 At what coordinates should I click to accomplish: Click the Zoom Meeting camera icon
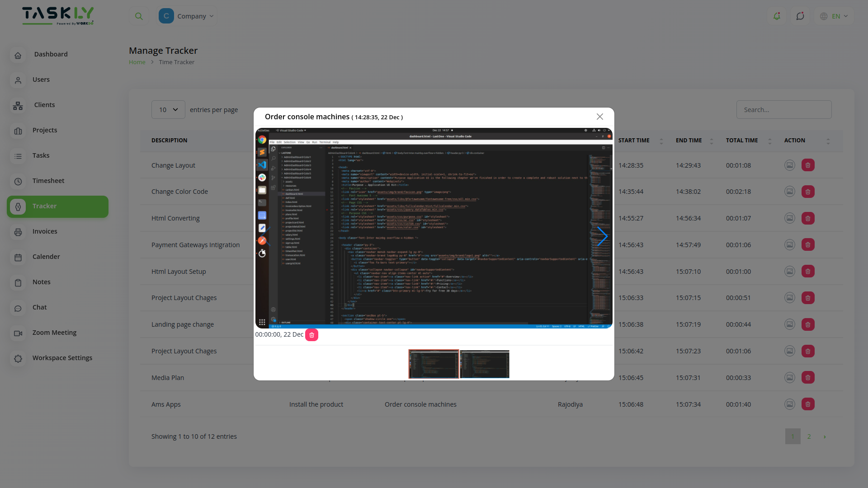[18, 333]
